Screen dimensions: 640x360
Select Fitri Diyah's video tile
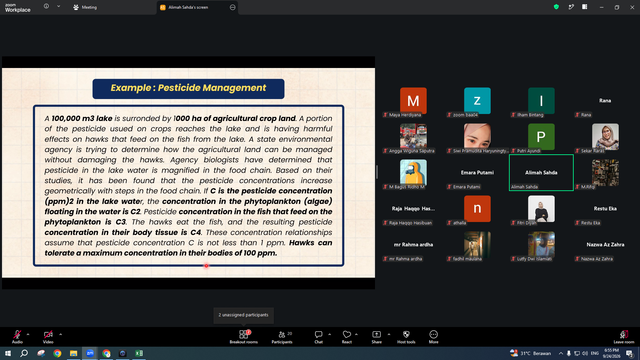[541, 210]
